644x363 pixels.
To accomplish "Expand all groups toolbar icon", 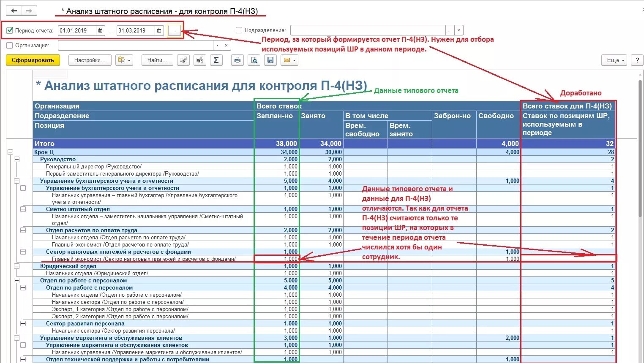I will pos(199,60).
